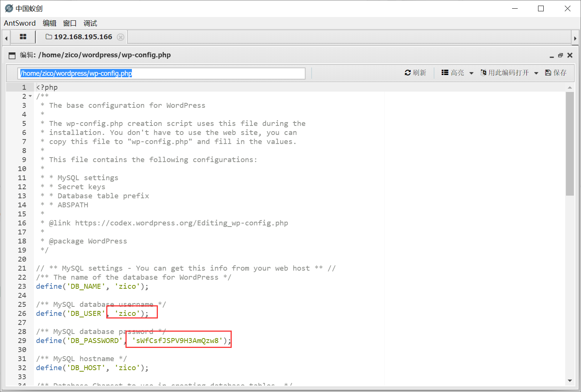581x392 pixels.
Task: Maximize the 中国蚁剑 window
Action: pos(541,8)
